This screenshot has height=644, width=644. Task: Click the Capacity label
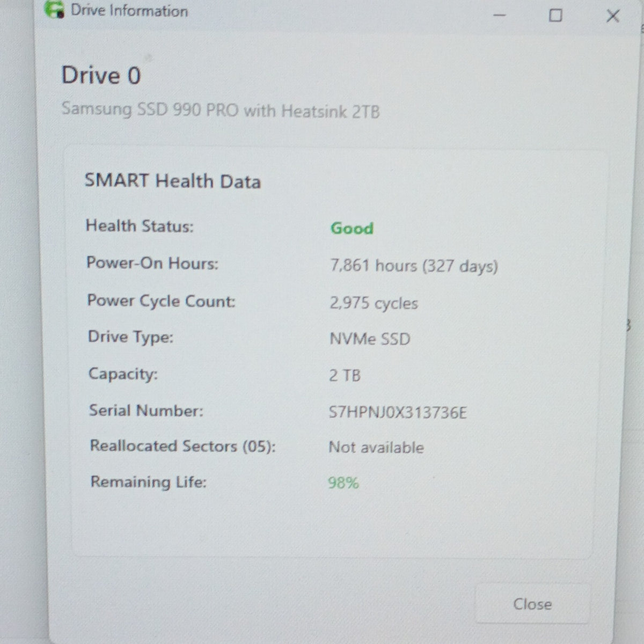point(123,374)
